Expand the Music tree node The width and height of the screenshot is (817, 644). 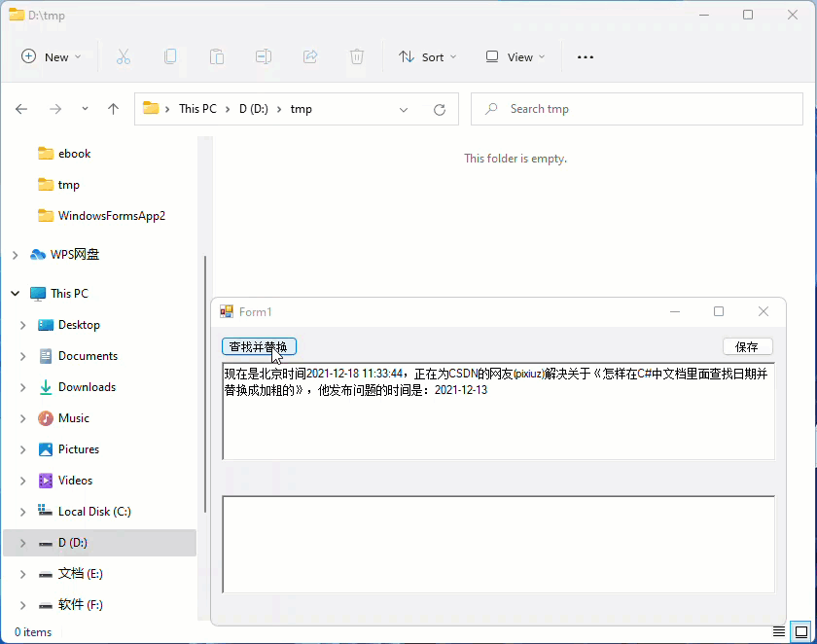click(23, 418)
